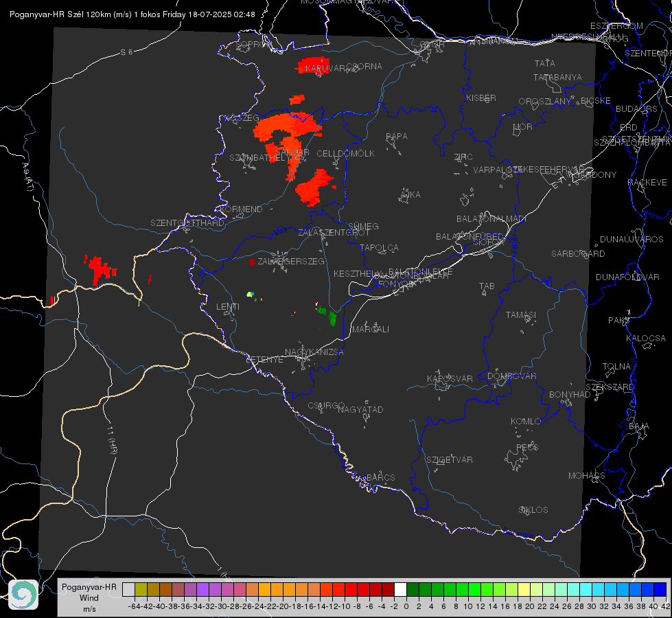Select the KOMLÓ label
This screenshot has width=672, height=618.
tap(526, 422)
